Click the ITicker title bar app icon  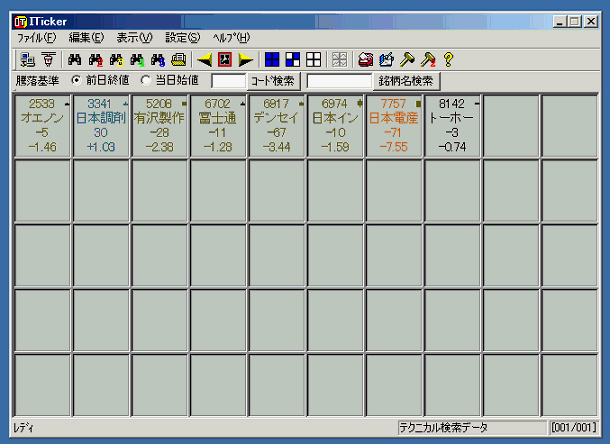tap(20, 22)
